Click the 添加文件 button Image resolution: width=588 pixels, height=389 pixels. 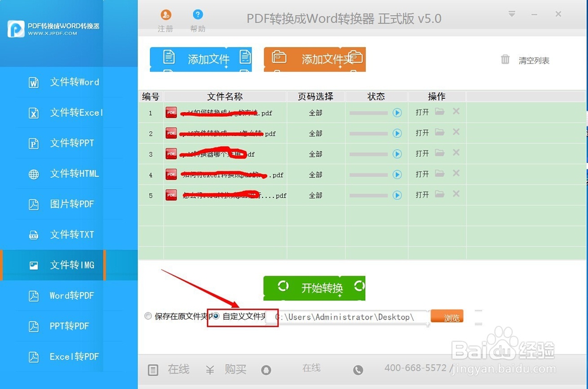pos(201,59)
